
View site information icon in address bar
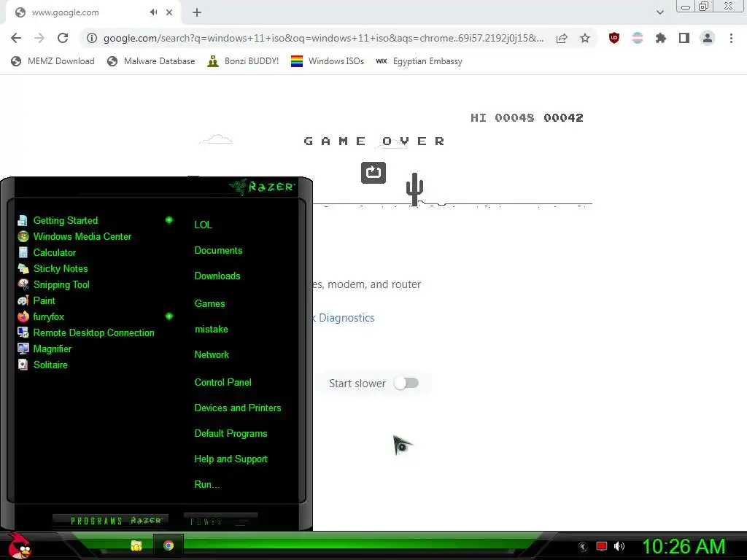[92, 38]
